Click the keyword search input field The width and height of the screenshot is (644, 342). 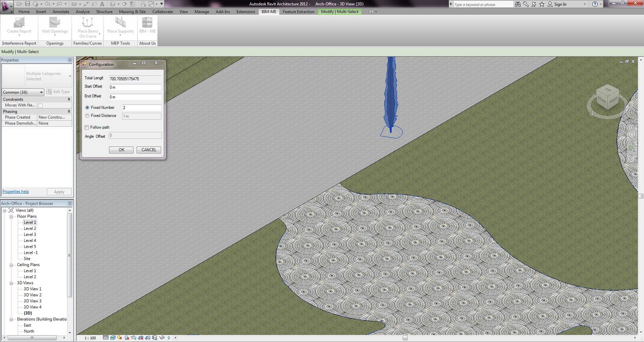(x=483, y=4)
